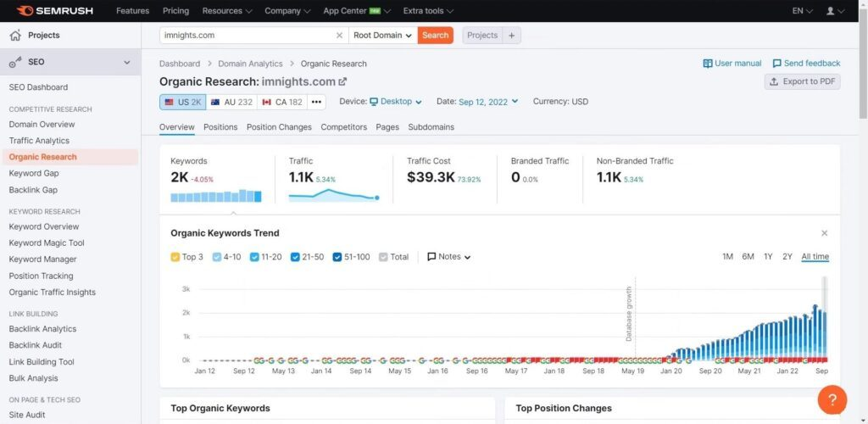Click the Traffic line chart thumbnail
The width and height of the screenshot is (868, 424).
[x=334, y=196]
